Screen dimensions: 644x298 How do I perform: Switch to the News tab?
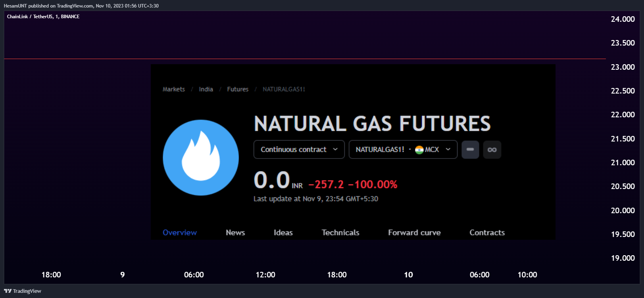pyautogui.click(x=235, y=233)
